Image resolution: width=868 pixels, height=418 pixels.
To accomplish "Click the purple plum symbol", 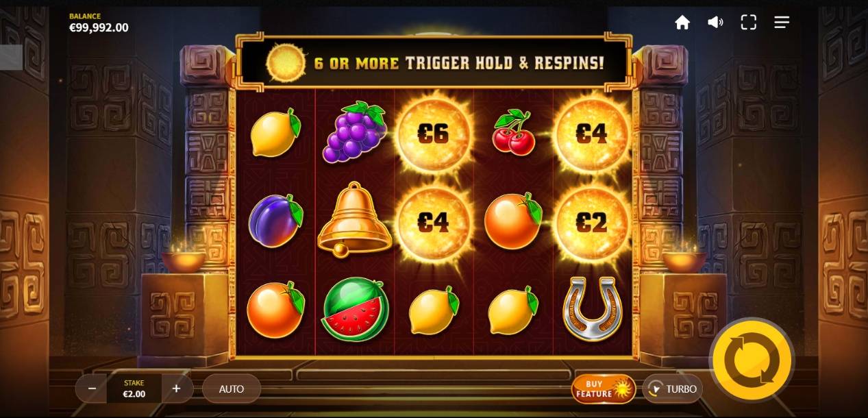I will click(x=275, y=220).
